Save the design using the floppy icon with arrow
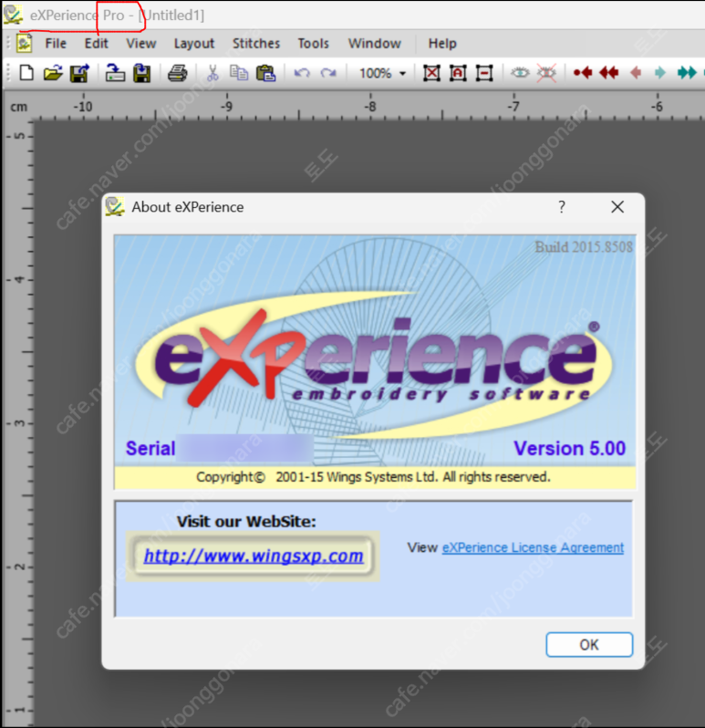The width and height of the screenshot is (705, 728). point(79,73)
